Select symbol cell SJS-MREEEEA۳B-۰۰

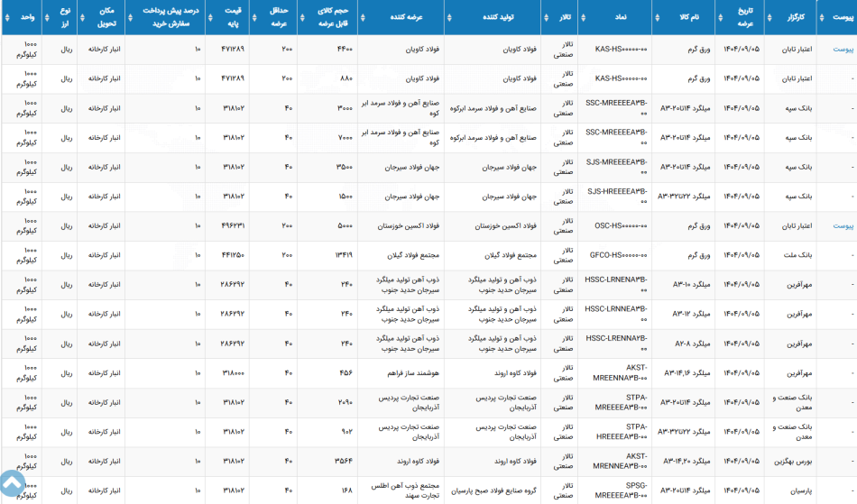(616, 167)
